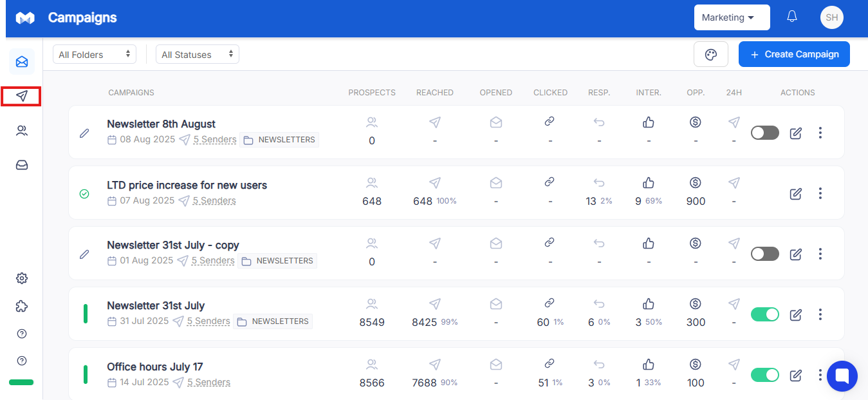Open the chat support bubble

[842, 376]
